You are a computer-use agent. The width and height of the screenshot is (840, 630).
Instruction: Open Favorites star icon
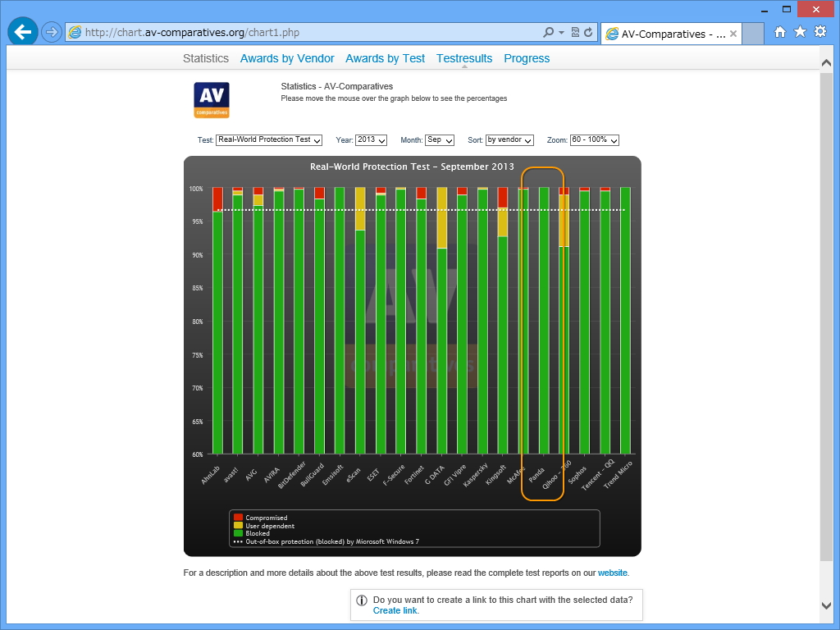[800, 32]
